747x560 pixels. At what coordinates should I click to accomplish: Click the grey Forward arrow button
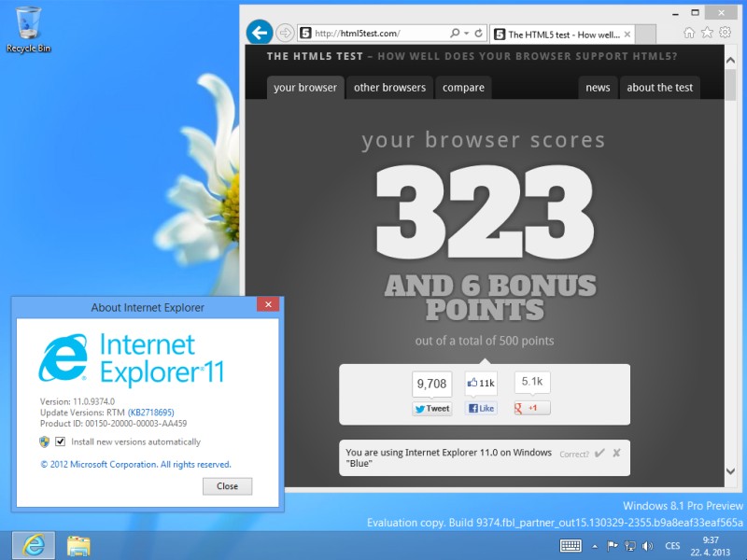285,33
